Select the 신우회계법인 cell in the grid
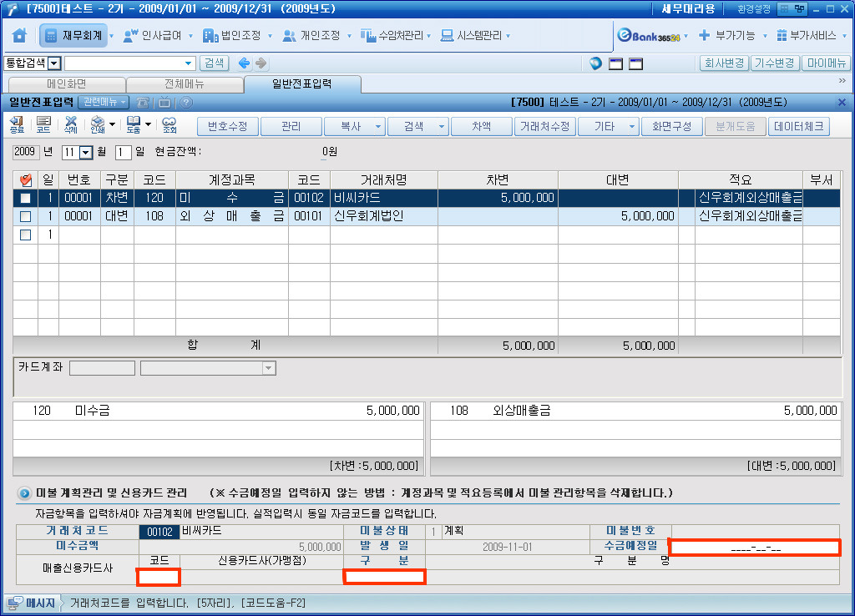 tap(383, 216)
